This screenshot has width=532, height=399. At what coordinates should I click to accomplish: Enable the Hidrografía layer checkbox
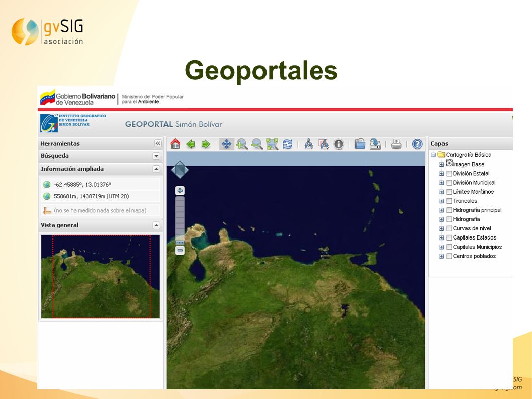449,219
